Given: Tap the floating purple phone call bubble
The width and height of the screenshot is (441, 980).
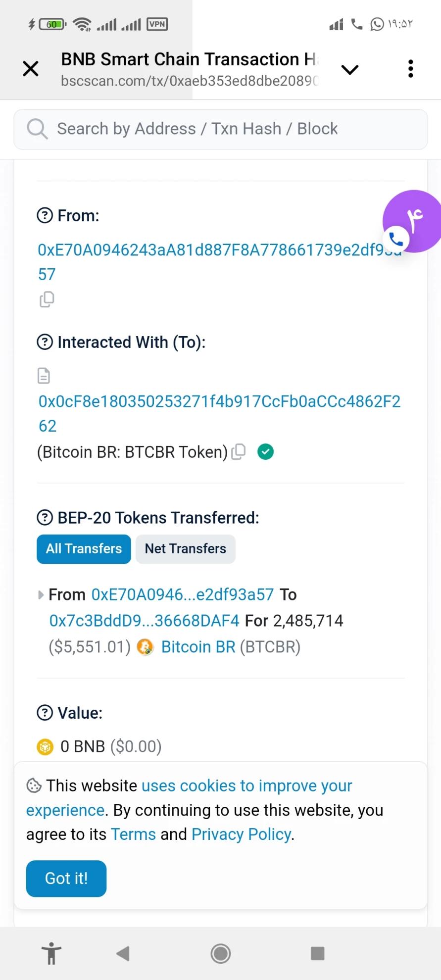Looking at the screenshot, I should [412, 221].
